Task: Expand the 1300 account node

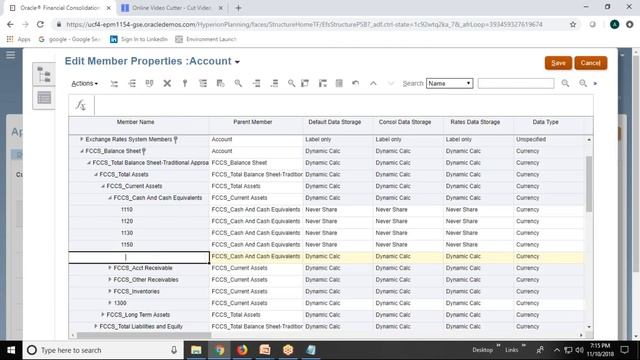Action: 109,303
